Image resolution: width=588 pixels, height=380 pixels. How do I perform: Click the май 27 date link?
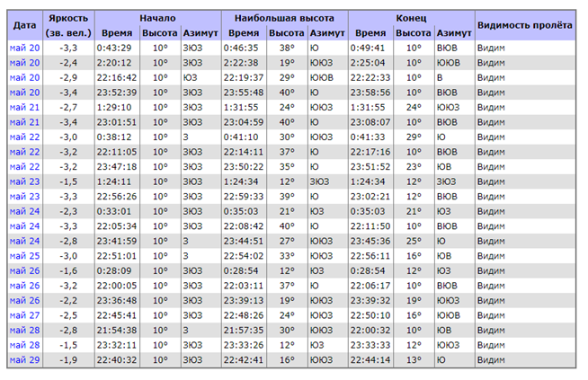point(24,315)
